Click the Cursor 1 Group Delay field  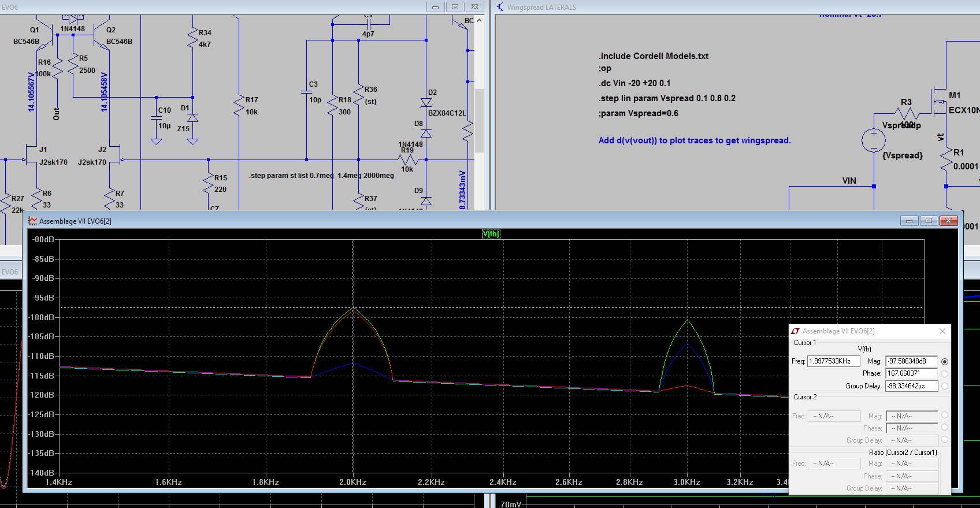pyautogui.click(x=912, y=386)
